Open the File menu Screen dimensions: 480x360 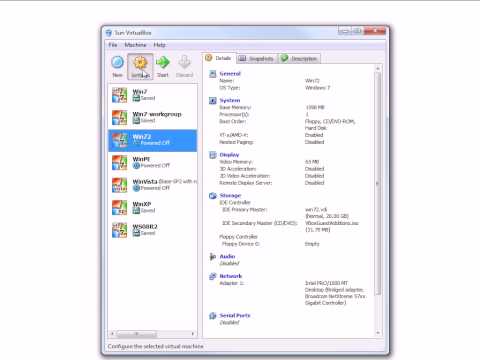(113, 45)
